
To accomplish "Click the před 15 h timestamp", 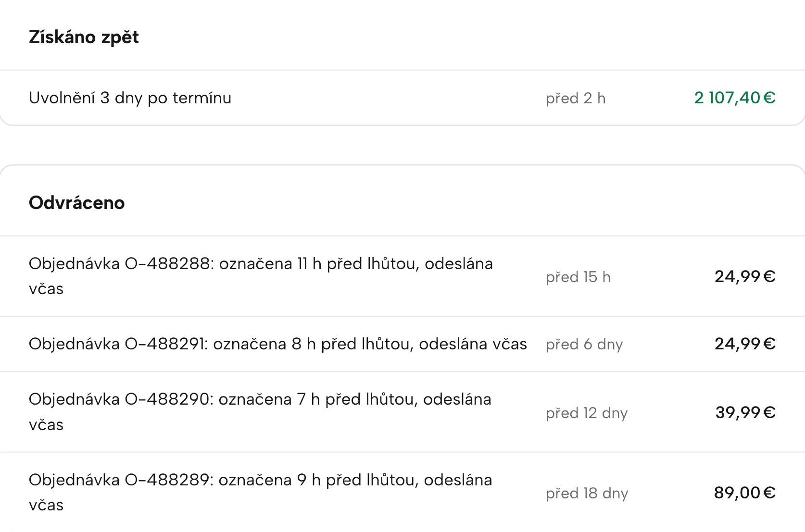I will tap(578, 277).
